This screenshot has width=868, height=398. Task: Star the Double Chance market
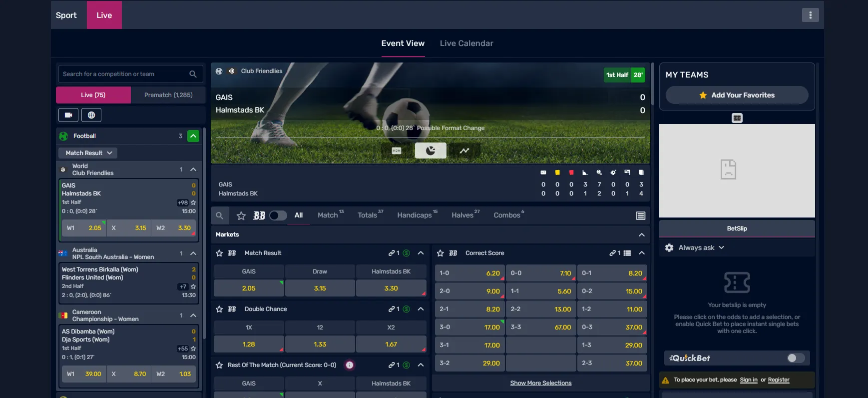[x=219, y=309]
